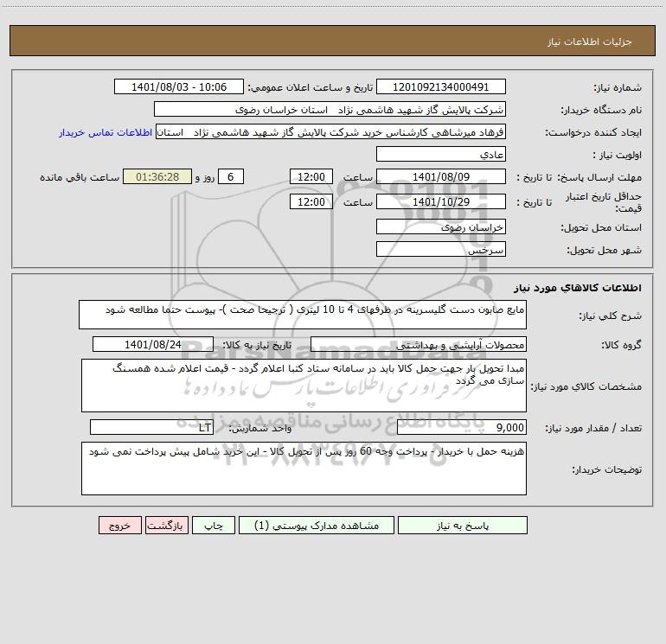Click the مهلت ارسال پاسخ label
666x644 pixels.
pyautogui.click(x=600, y=177)
